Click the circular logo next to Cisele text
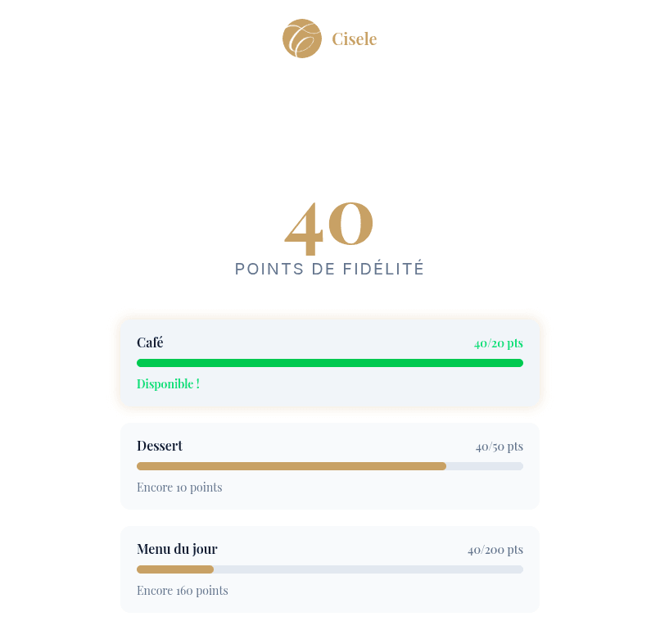 [x=302, y=39]
